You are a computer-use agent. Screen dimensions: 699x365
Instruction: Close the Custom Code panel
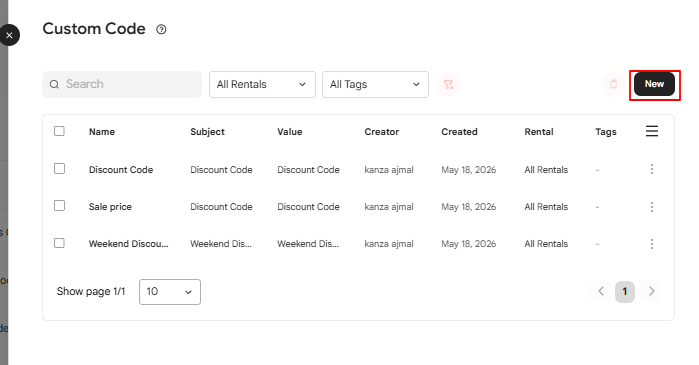click(x=9, y=35)
